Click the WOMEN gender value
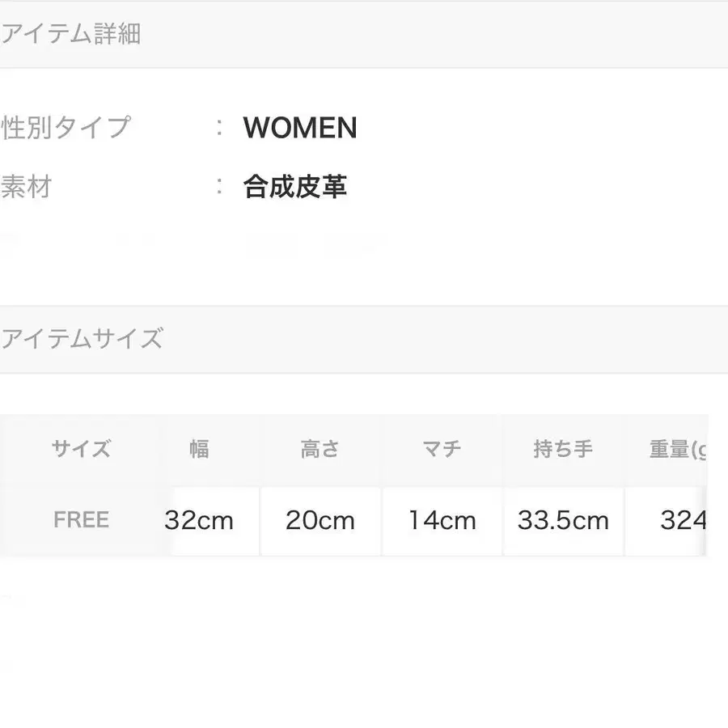Image resolution: width=728 pixels, height=728 pixels. coord(300,128)
